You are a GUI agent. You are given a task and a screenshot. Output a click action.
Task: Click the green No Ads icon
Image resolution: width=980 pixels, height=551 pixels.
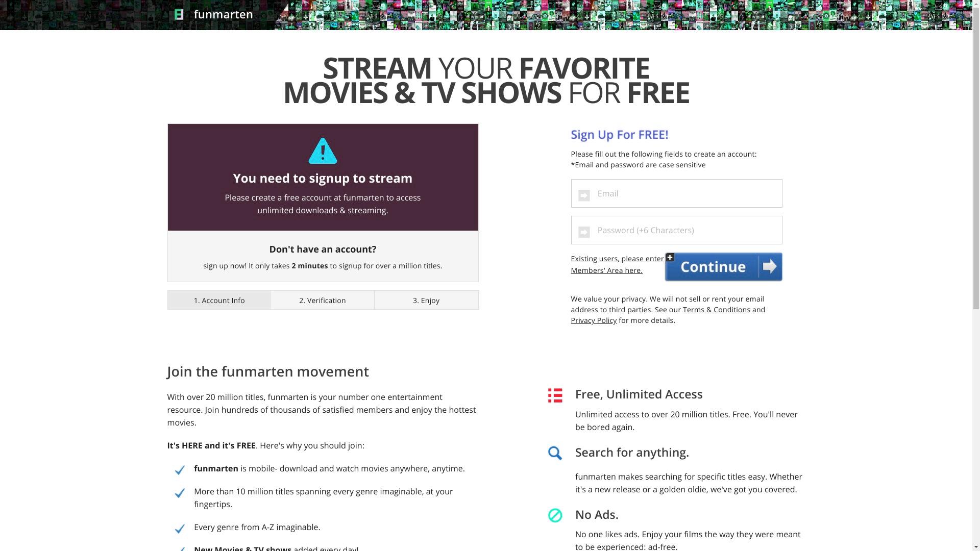coord(555,515)
